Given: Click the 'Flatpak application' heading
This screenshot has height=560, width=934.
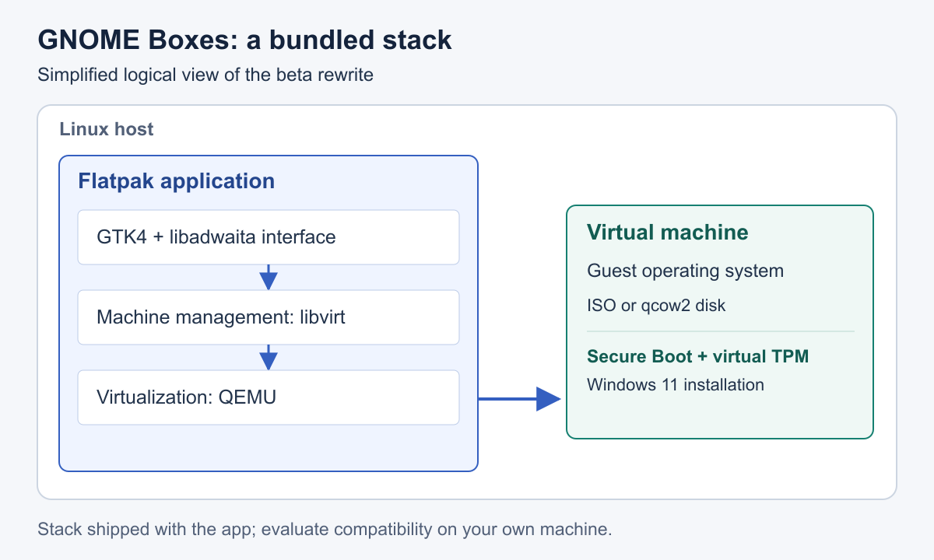Looking at the screenshot, I should 176,181.
